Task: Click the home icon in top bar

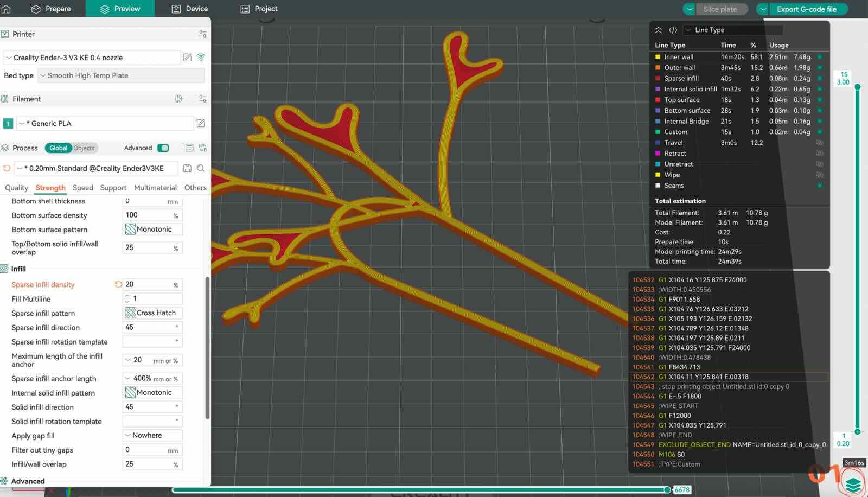Action: click(x=7, y=9)
